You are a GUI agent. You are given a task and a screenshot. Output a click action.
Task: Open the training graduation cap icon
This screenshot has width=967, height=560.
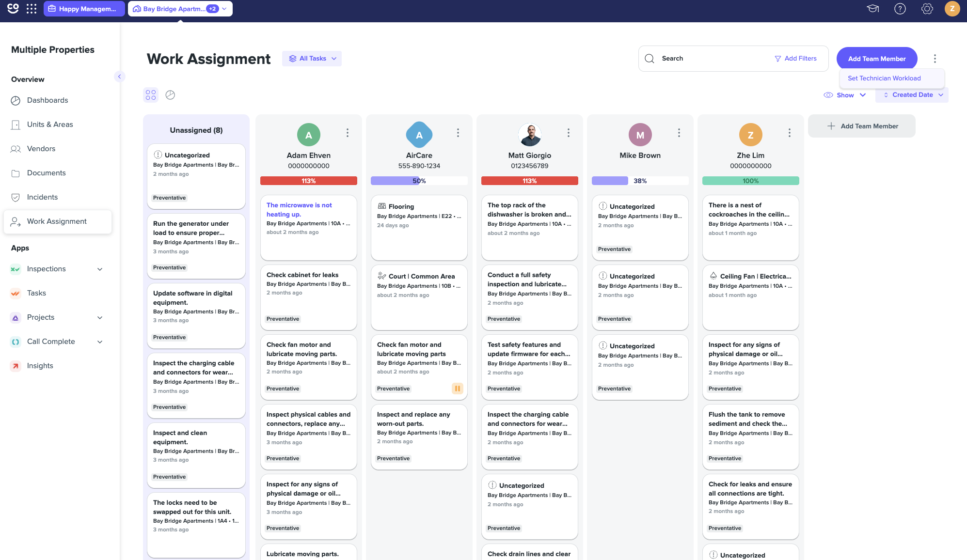click(x=873, y=9)
